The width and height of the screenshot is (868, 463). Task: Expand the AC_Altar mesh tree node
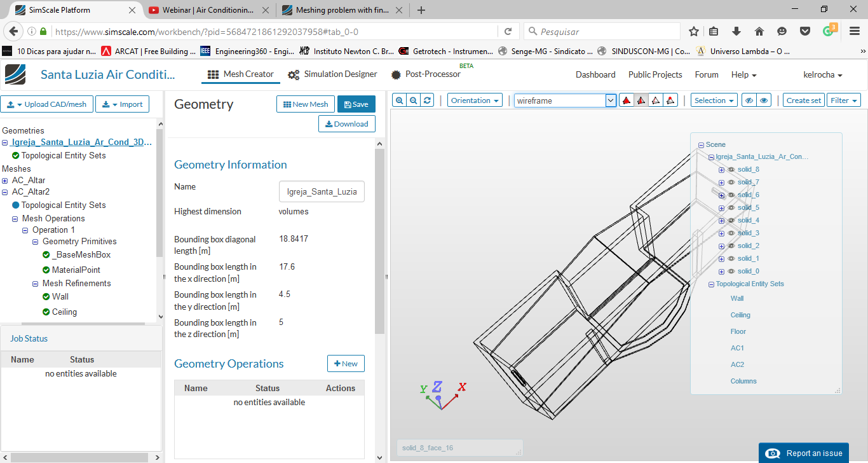[5, 181]
